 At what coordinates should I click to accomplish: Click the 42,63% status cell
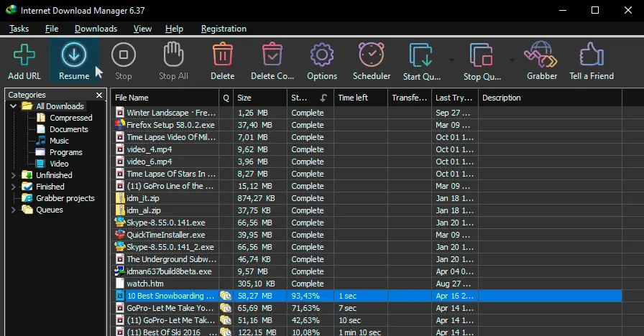310,320
